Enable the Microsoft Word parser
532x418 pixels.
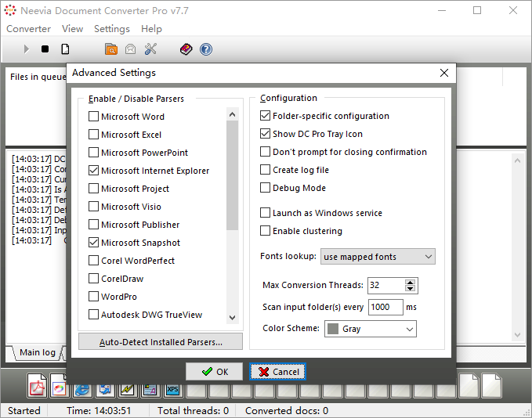pyautogui.click(x=93, y=117)
